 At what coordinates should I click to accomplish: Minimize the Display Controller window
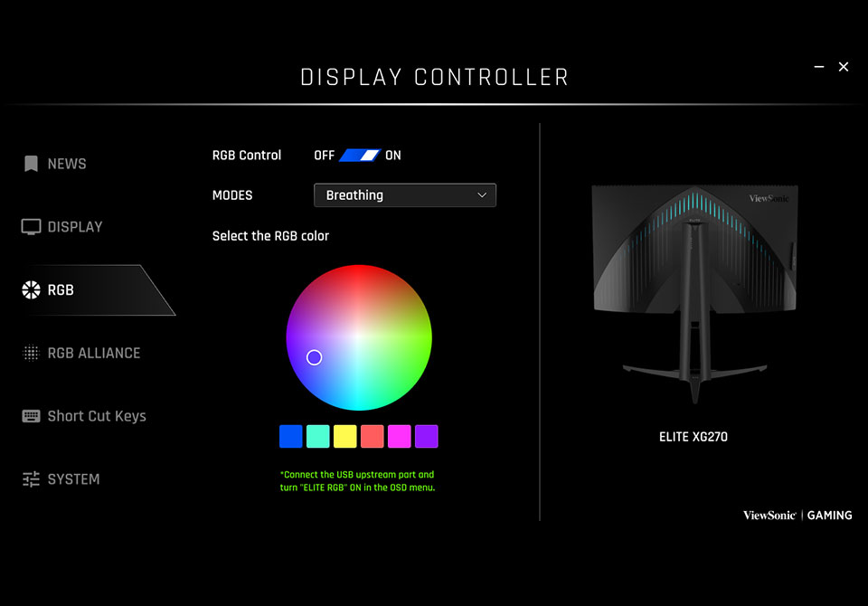point(819,67)
